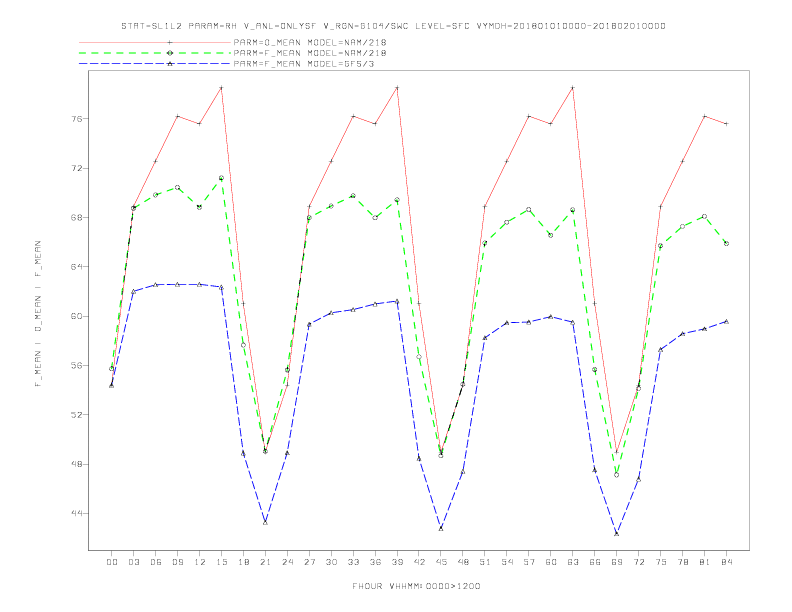This screenshot has height=612, width=792.
Task: Click x-axis tick label 33
Action: click(353, 562)
